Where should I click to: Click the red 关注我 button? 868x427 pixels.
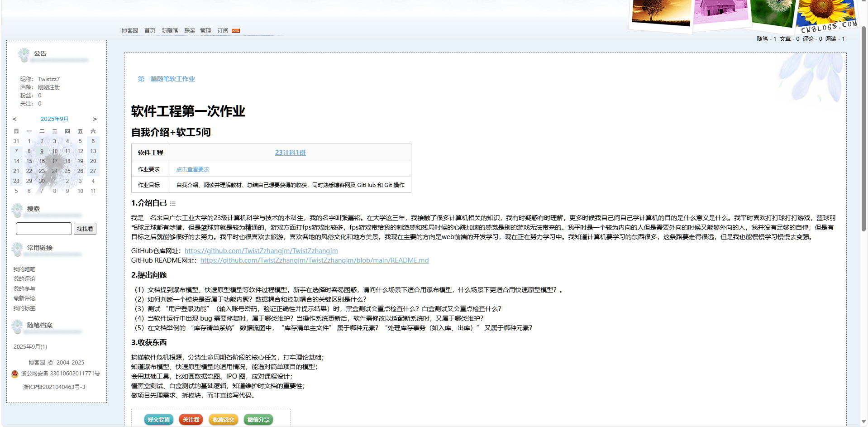pos(191,419)
